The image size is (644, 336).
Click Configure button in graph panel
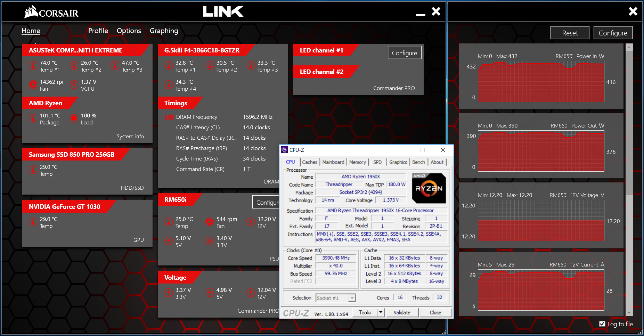[613, 33]
